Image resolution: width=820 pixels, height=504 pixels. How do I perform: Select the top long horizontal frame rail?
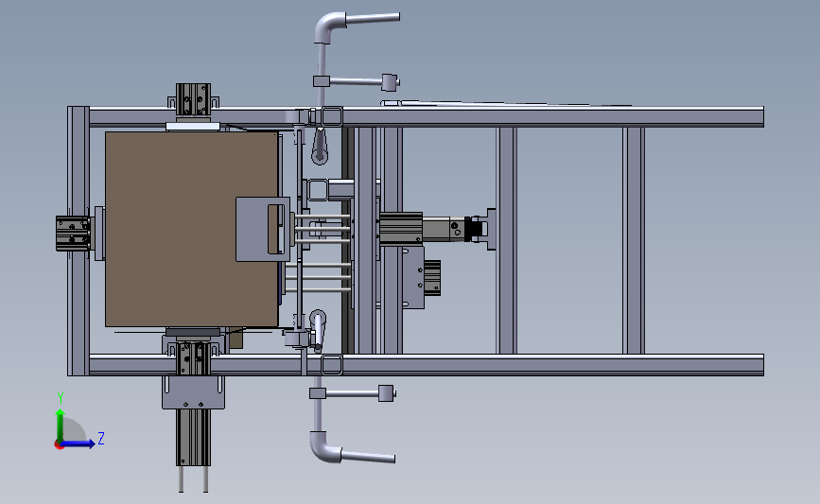[x=427, y=116]
